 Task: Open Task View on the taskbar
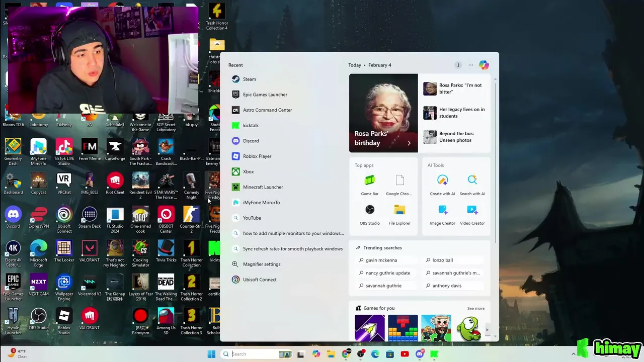[300, 354]
